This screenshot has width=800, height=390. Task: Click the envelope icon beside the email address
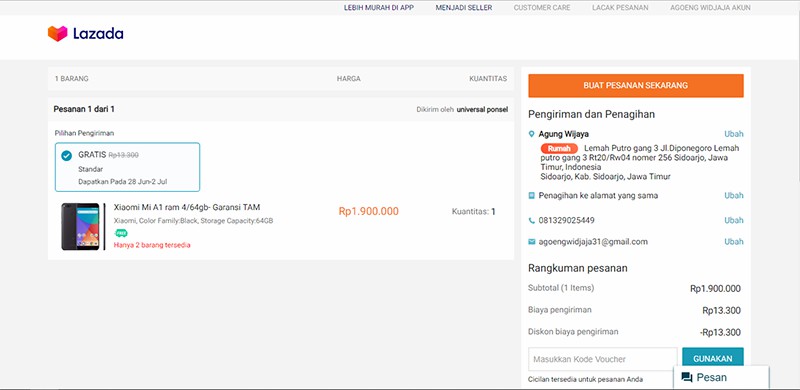pyautogui.click(x=532, y=242)
